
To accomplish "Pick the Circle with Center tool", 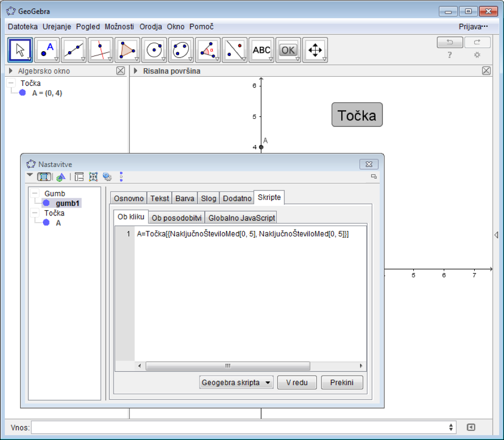I will (x=154, y=50).
